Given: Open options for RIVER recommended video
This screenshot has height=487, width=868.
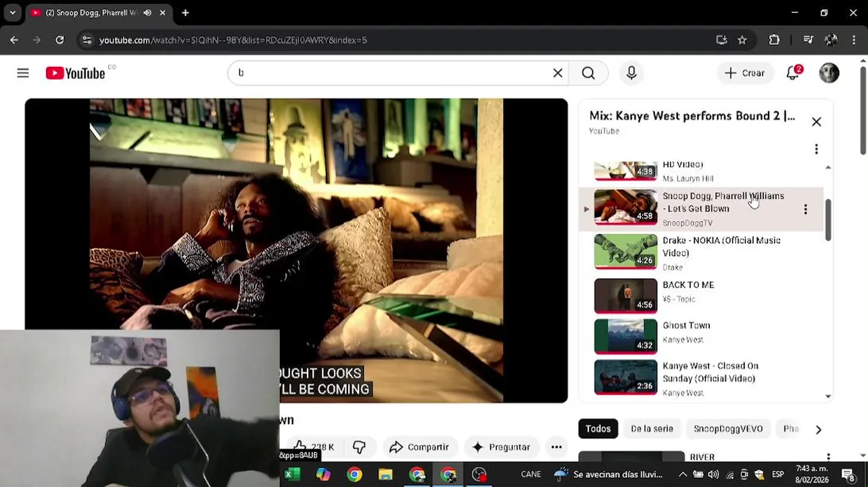Looking at the screenshot, I should tap(828, 458).
